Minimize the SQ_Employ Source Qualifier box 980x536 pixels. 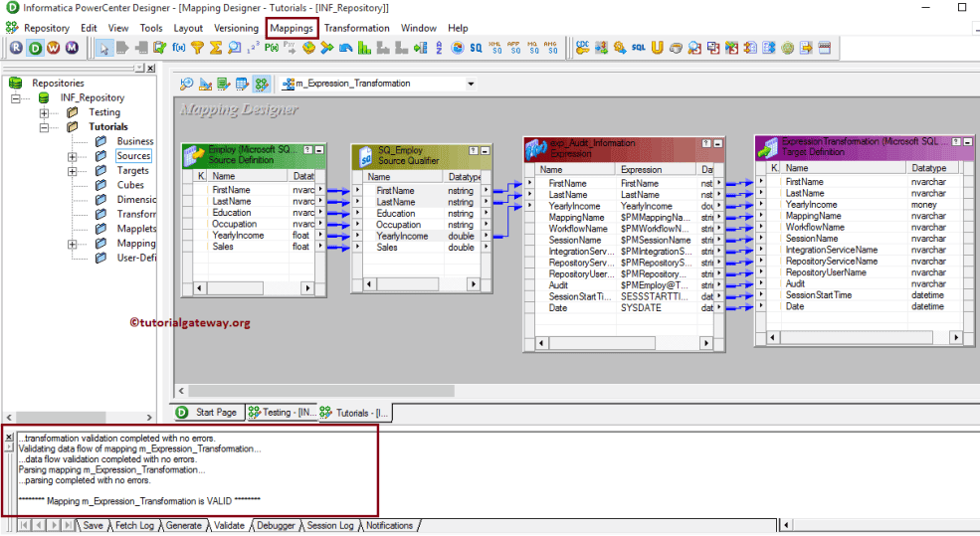pyautogui.click(x=485, y=151)
